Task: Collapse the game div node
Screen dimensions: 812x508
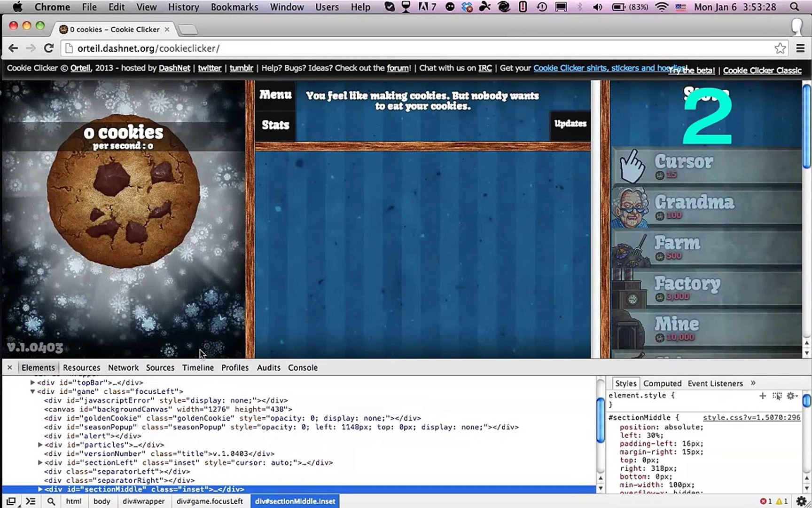Action: point(32,391)
